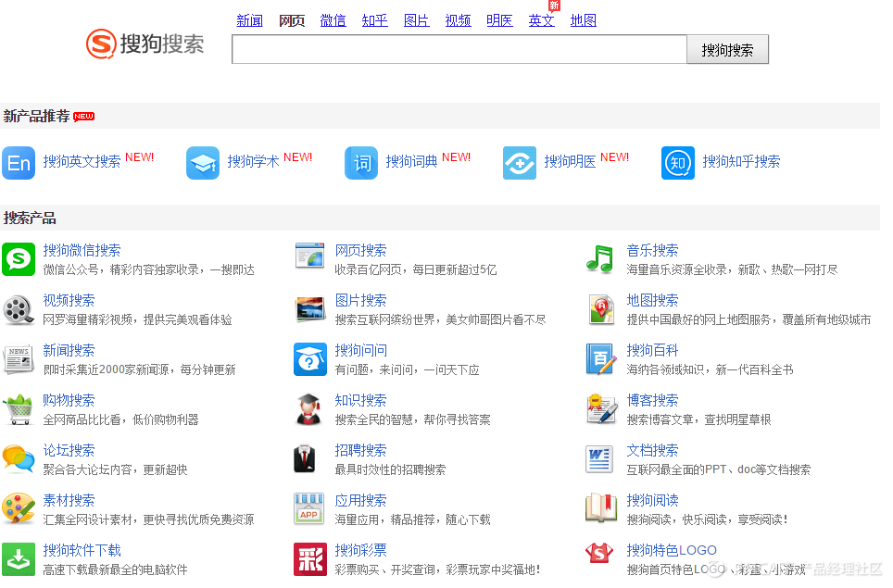Switch to the 微信 (WeChat) tab
Image resolution: width=893 pixels, height=588 pixels.
[333, 20]
